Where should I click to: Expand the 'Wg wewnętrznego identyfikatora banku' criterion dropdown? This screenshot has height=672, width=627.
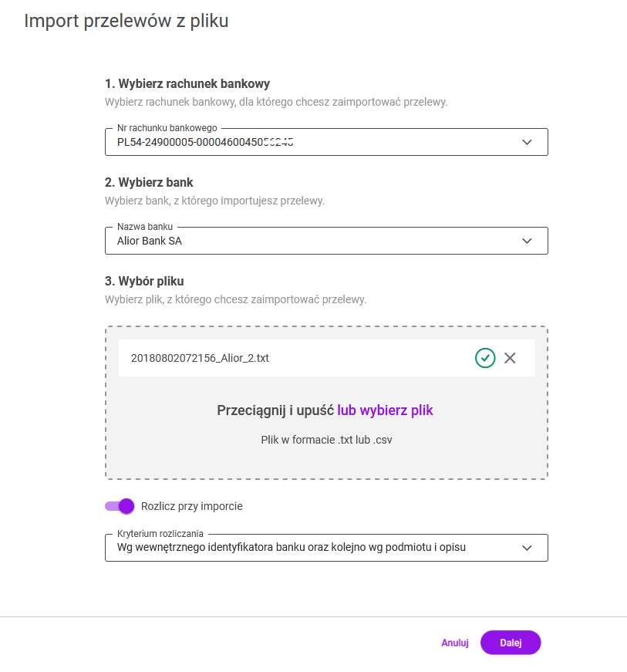coord(308,548)
